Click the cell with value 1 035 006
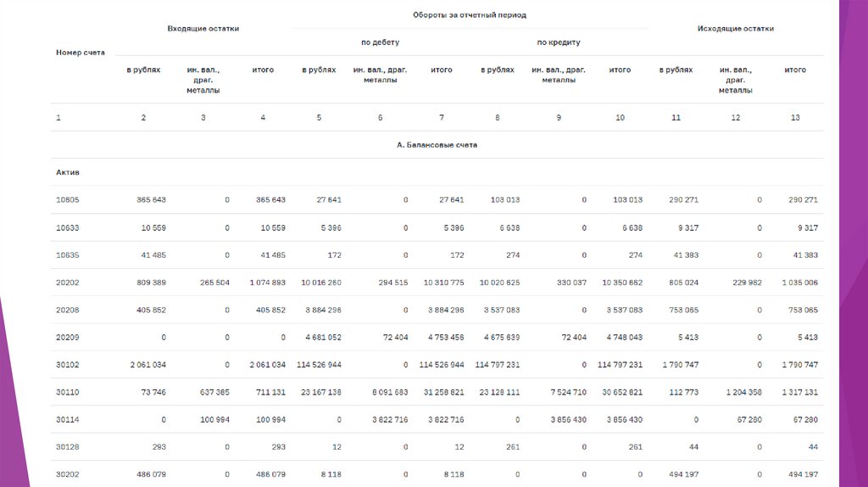868x487 pixels. click(799, 283)
